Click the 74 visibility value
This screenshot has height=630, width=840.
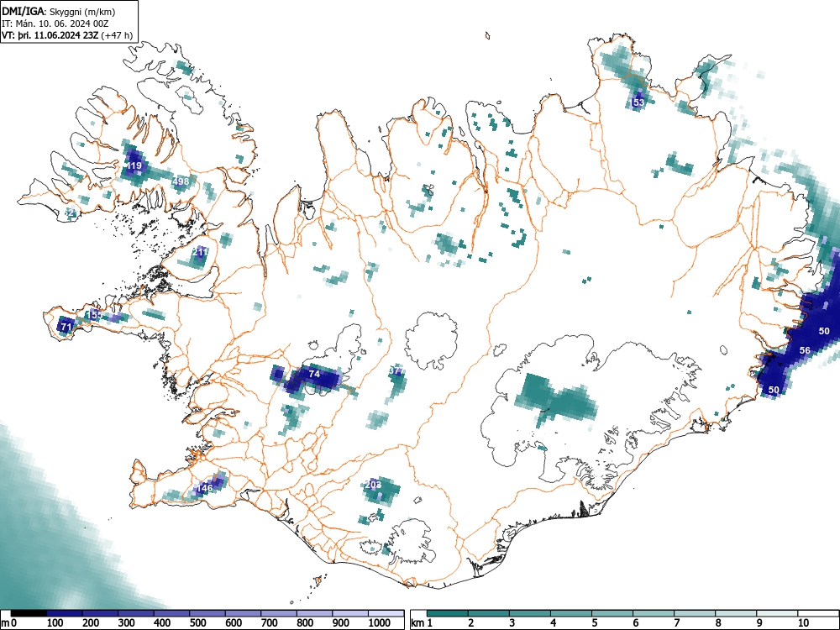(x=314, y=374)
